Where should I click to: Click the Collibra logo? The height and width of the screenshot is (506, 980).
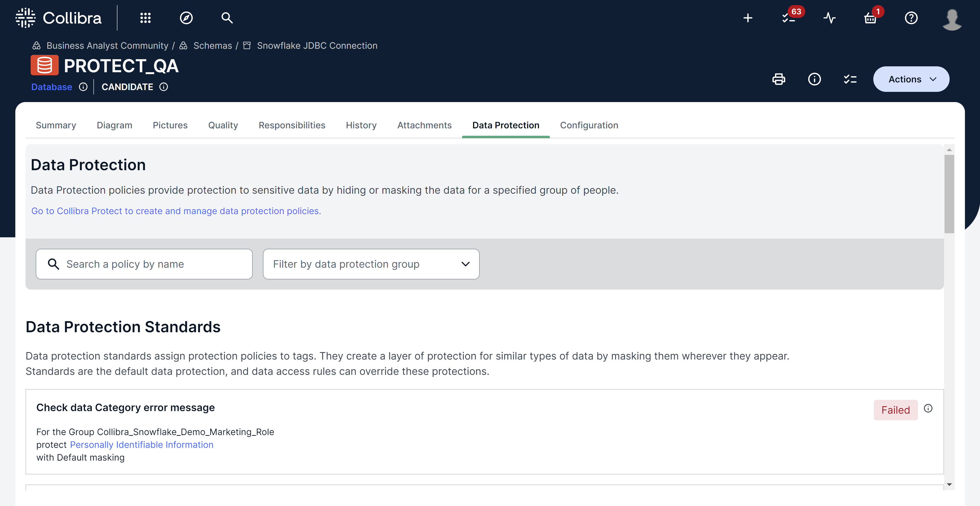pos(59,18)
